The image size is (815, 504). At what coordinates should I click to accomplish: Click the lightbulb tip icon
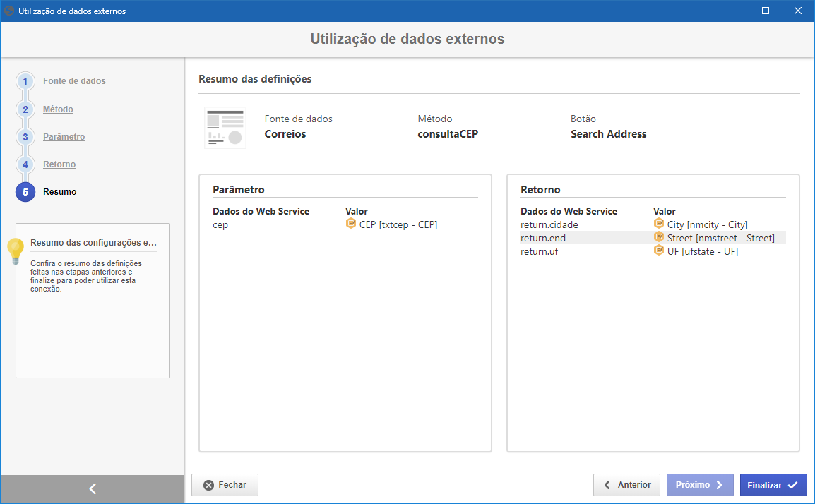pyautogui.click(x=16, y=251)
